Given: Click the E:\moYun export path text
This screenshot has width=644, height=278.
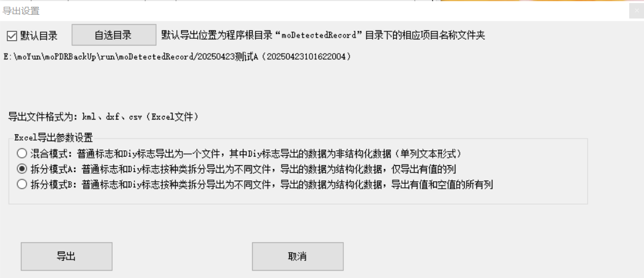Looking at the screenshot, I should coord(177,57).
